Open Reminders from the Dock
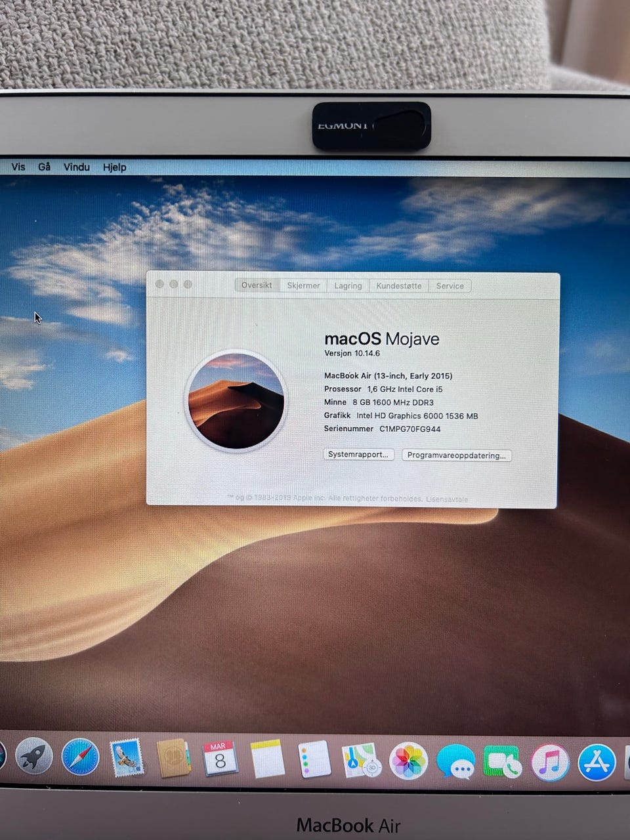This screenshot has height=840, width=630. (314, 760)
